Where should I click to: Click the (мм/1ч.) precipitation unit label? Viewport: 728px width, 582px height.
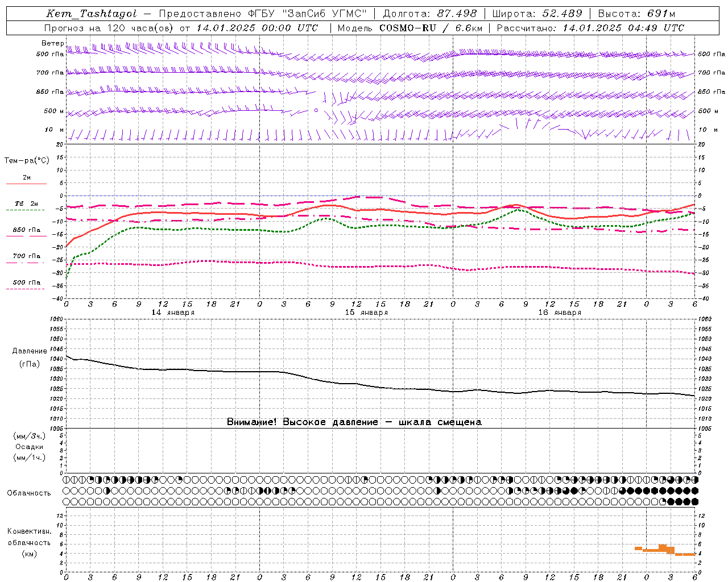coord(30,458)
